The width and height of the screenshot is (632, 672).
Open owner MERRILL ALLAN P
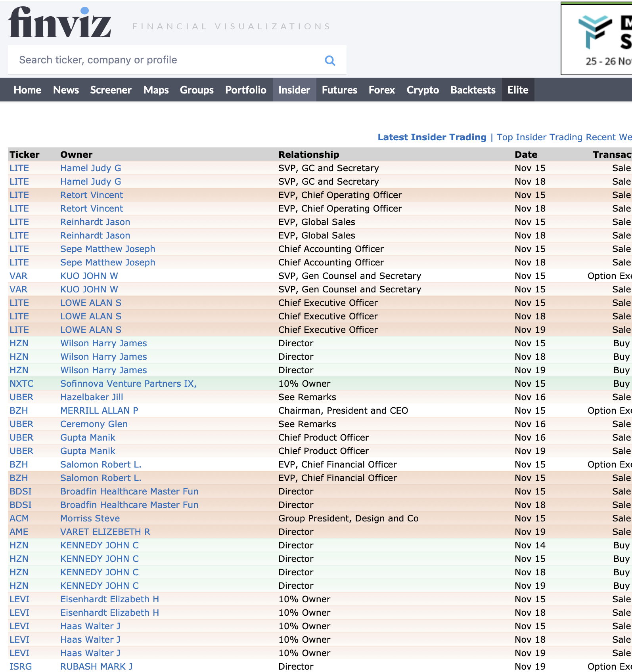(99, 410)
